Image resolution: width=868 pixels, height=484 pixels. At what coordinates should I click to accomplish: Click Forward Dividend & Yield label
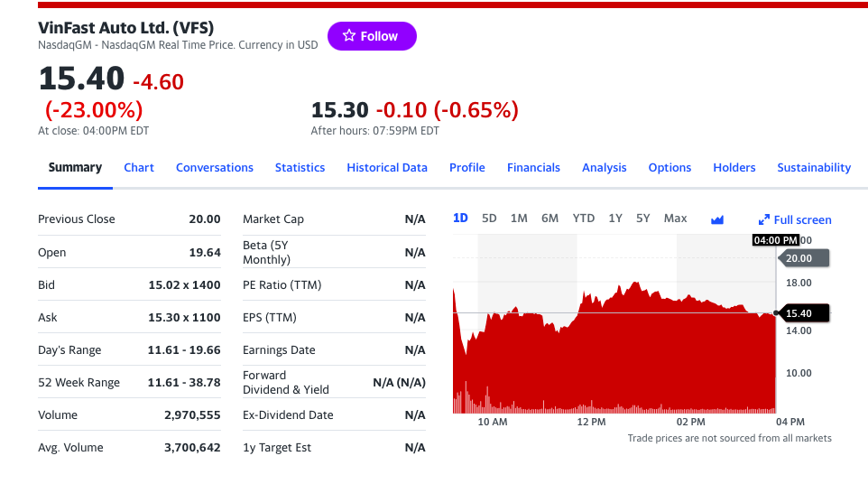pos(286,383)
